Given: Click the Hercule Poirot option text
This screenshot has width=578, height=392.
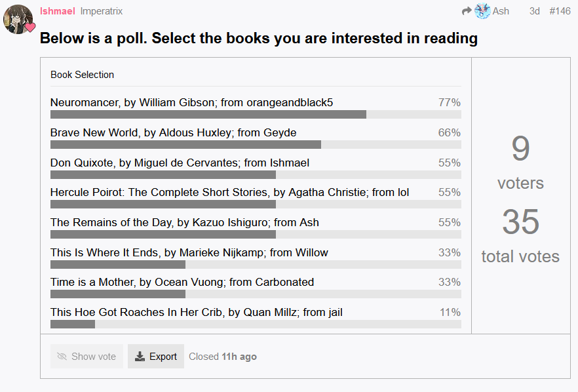Looking at the screenshot, I should point(229,192).
